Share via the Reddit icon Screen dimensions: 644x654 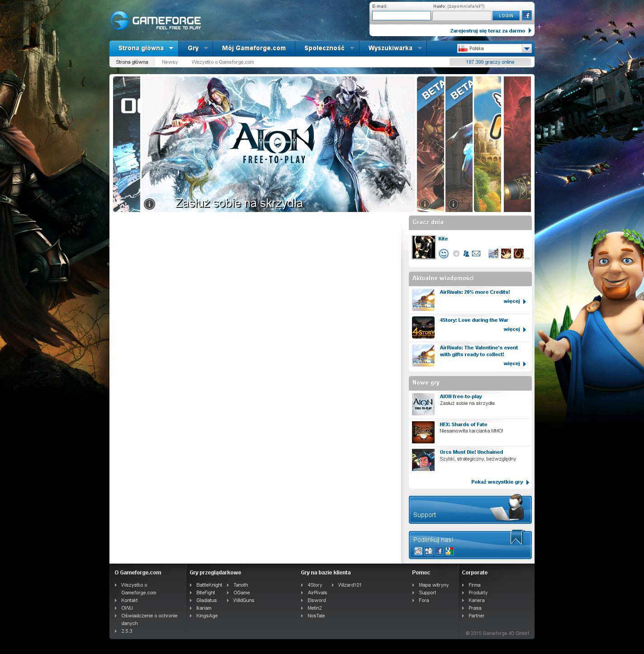tap(418, 551)
